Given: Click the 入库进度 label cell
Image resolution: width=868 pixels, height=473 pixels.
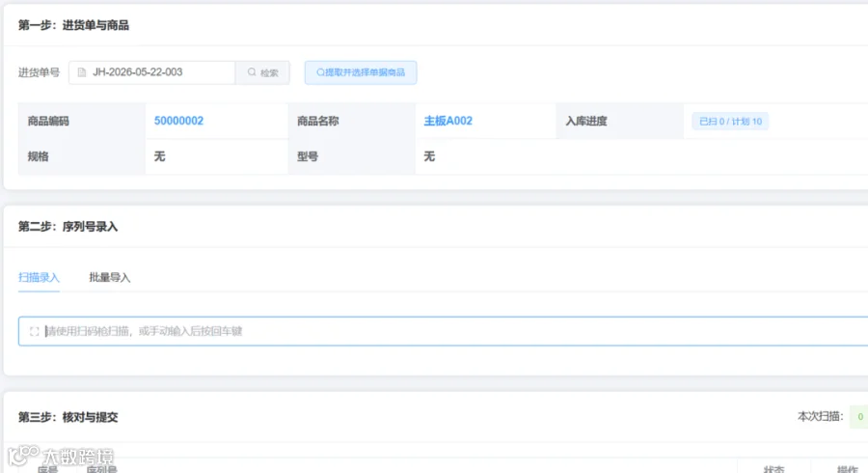Looking at the screenshot, I should [x=620, y=121].
